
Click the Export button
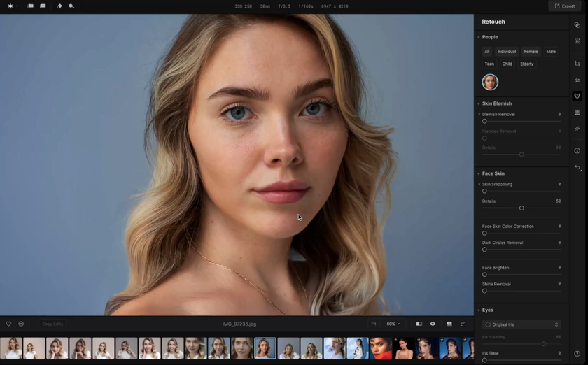pos(564,6)
